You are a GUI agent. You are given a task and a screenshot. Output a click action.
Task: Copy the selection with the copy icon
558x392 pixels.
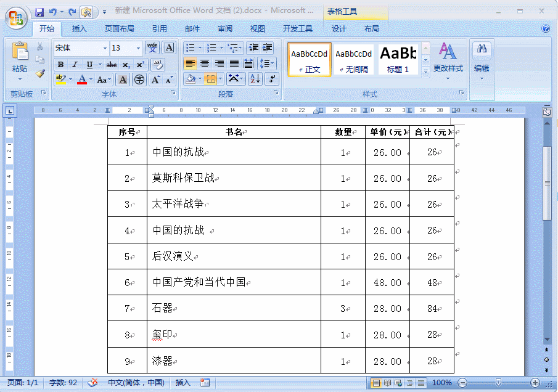click(40, 60)
